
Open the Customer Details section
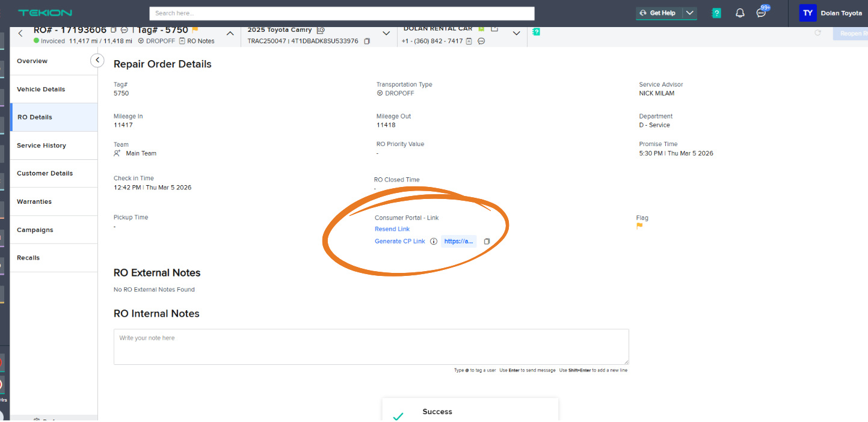[54, 173]
